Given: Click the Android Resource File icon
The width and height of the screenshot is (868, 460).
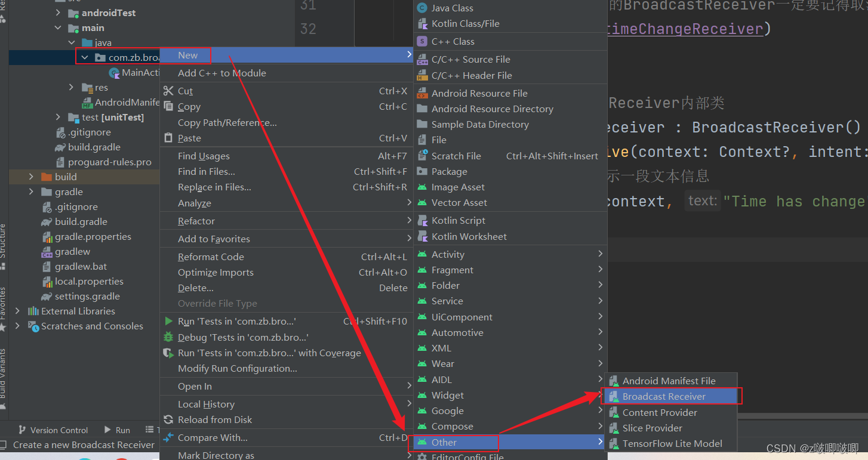Looking at the screenshot, I should pyautogui.click(x=422, y=93).
